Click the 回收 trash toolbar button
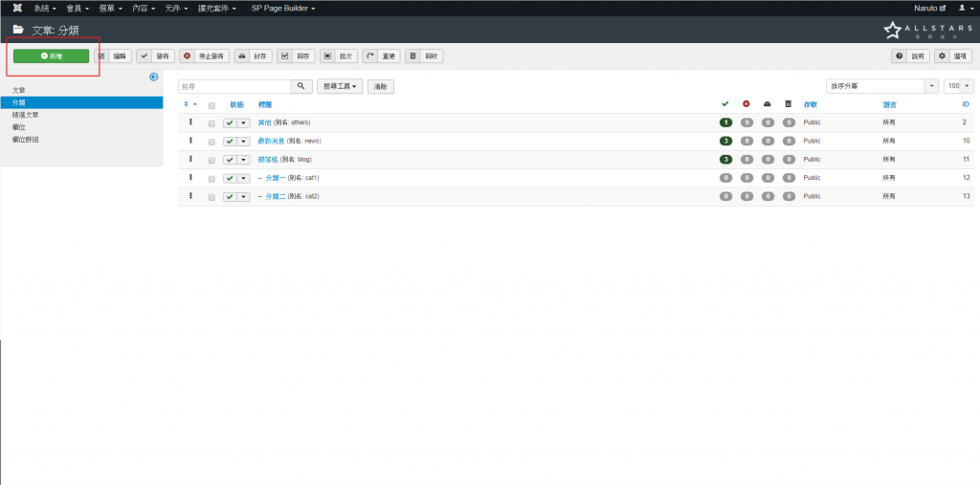 (x=424, y=56)
